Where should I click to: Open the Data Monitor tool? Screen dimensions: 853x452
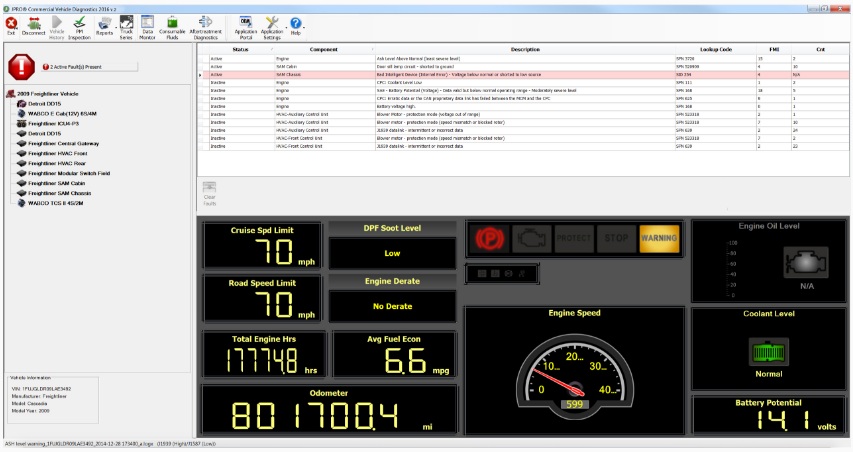tap(147, 24)
